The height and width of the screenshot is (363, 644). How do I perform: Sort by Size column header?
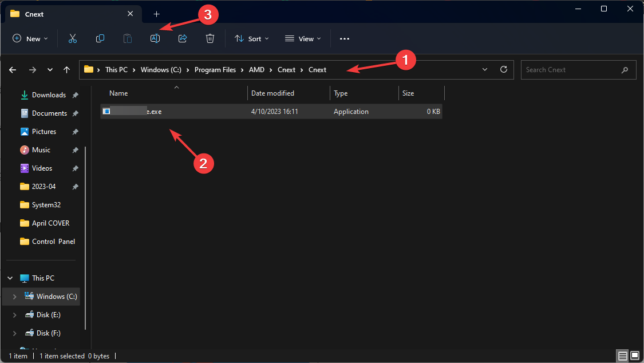tap(421, 93)
